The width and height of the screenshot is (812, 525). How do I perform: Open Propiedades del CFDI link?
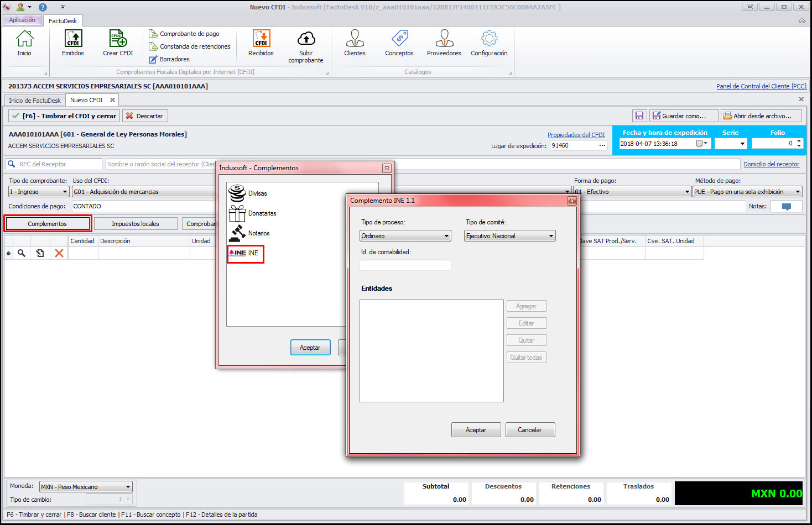tap(576, 135)
